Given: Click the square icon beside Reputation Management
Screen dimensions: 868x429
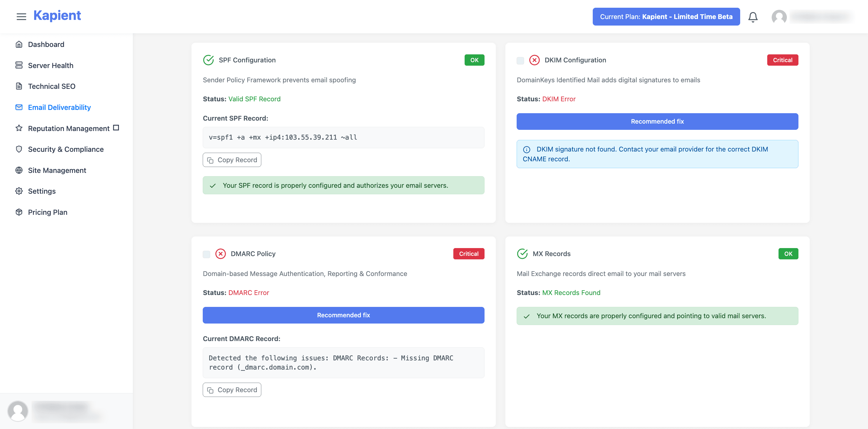Looking at the screenshot, I should [116, 128].
